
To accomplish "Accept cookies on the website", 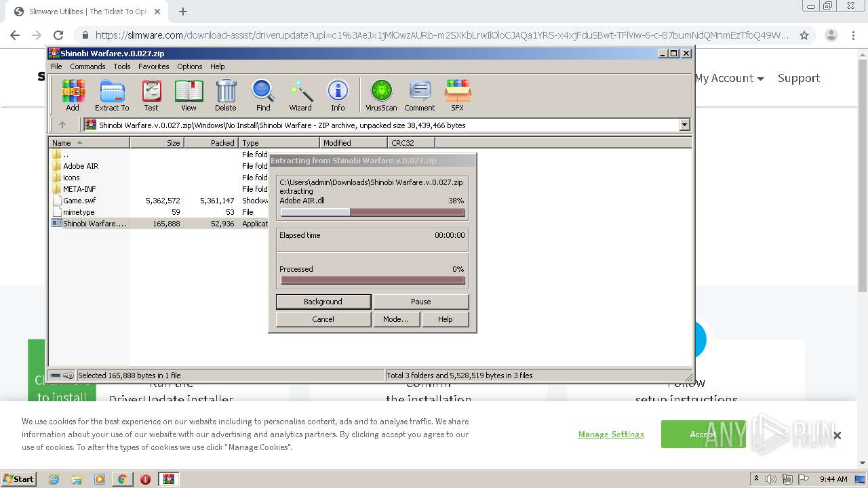I will point(703,434).
